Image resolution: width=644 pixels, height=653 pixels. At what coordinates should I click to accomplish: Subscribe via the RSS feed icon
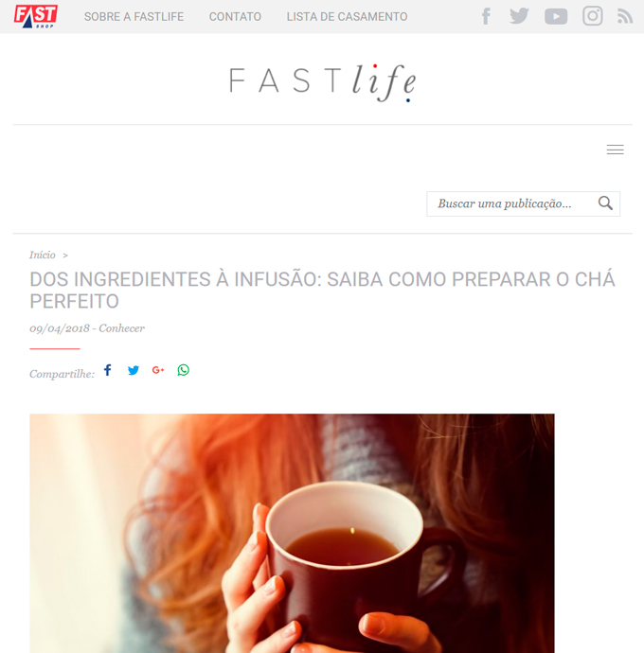tap(625, 17)
